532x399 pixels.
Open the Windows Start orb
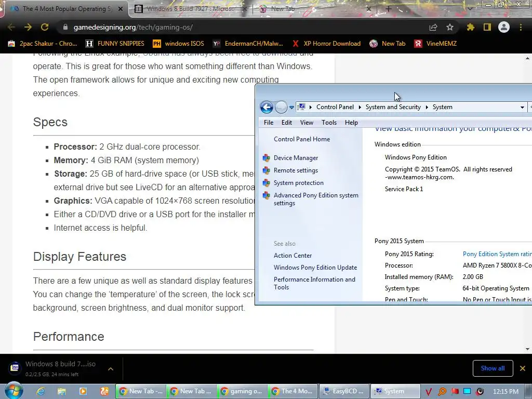point(14,391)
